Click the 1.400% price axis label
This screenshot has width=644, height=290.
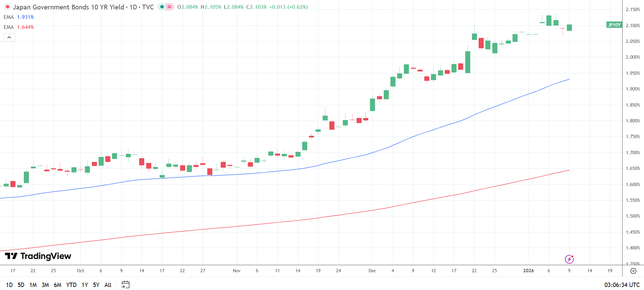(633, 248)
